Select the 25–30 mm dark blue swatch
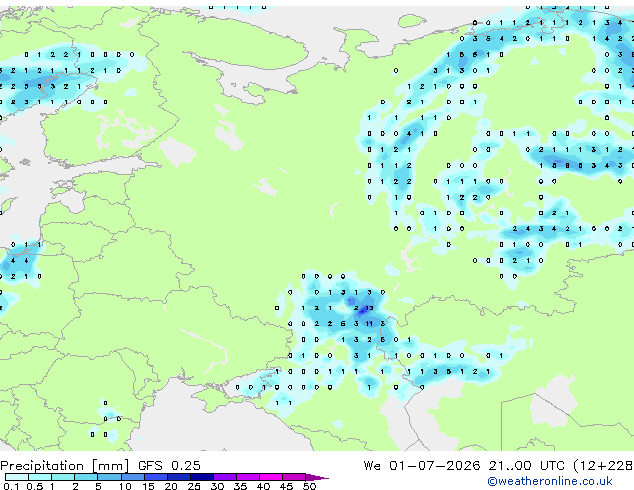Image resolution: width=634 pixels, height=490 pixels. click(x=202, y=477)
